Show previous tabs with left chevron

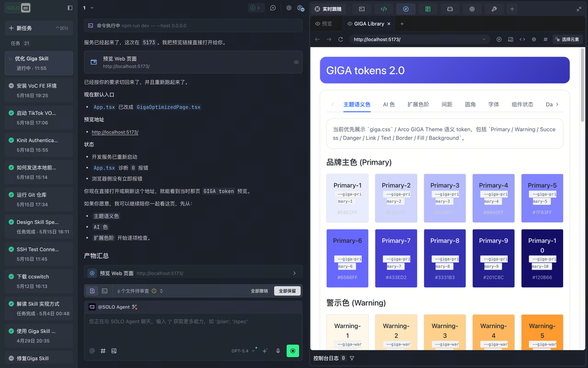click(x=333, y=104)
